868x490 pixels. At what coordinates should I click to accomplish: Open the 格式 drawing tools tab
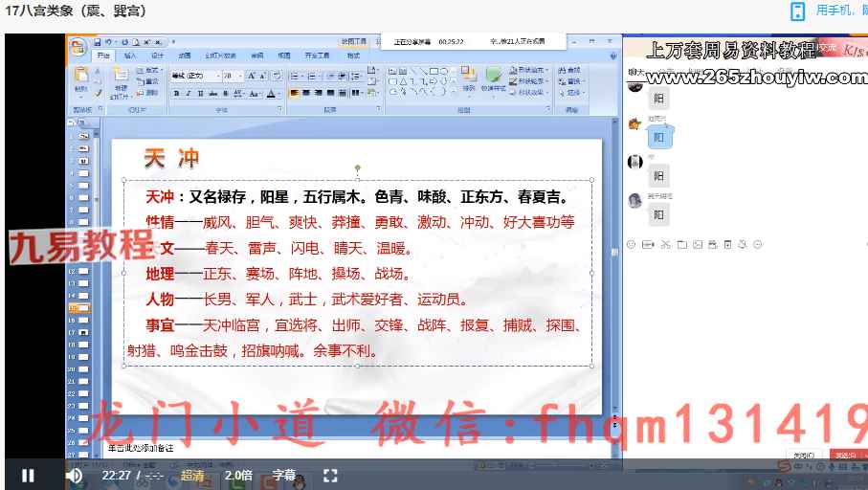354,56
